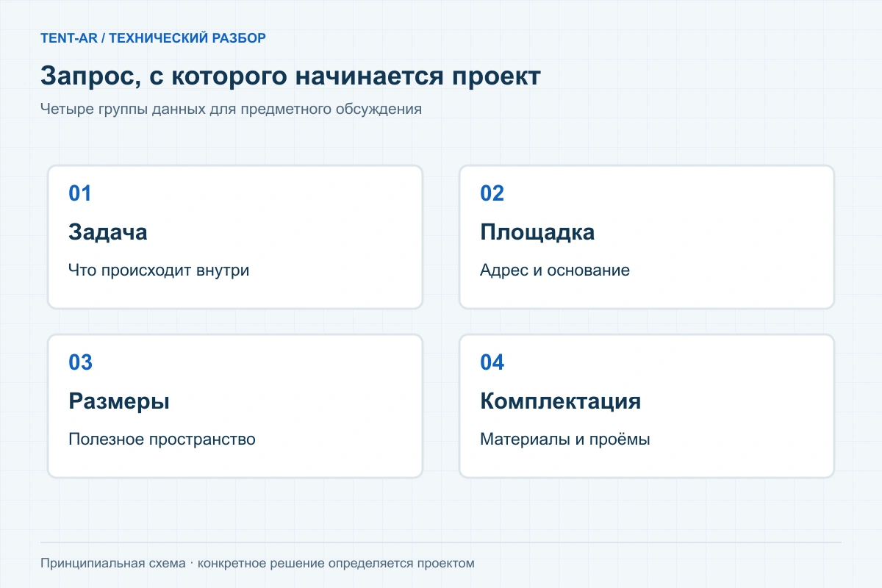This screenshot has height=588, width=882.
Task: Click the text 'Что происходит внутри'
Action: [x=159, y=270]
